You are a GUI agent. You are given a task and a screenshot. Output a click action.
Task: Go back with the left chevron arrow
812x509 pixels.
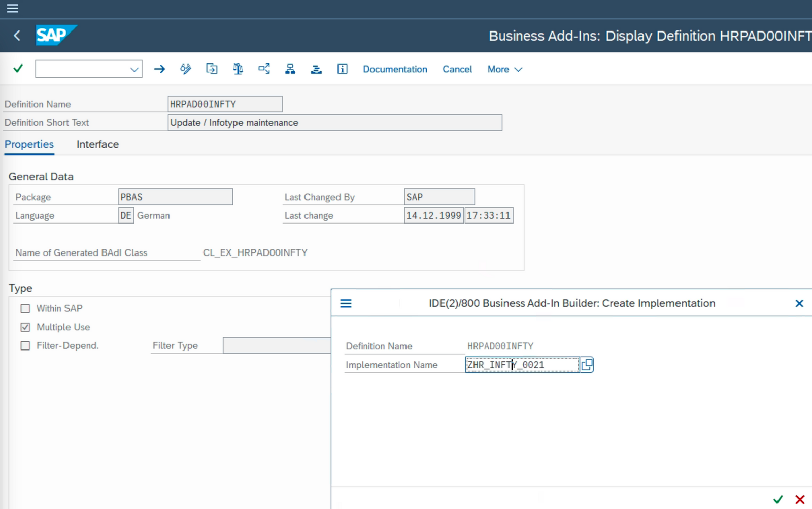click(x=17, y=36)
